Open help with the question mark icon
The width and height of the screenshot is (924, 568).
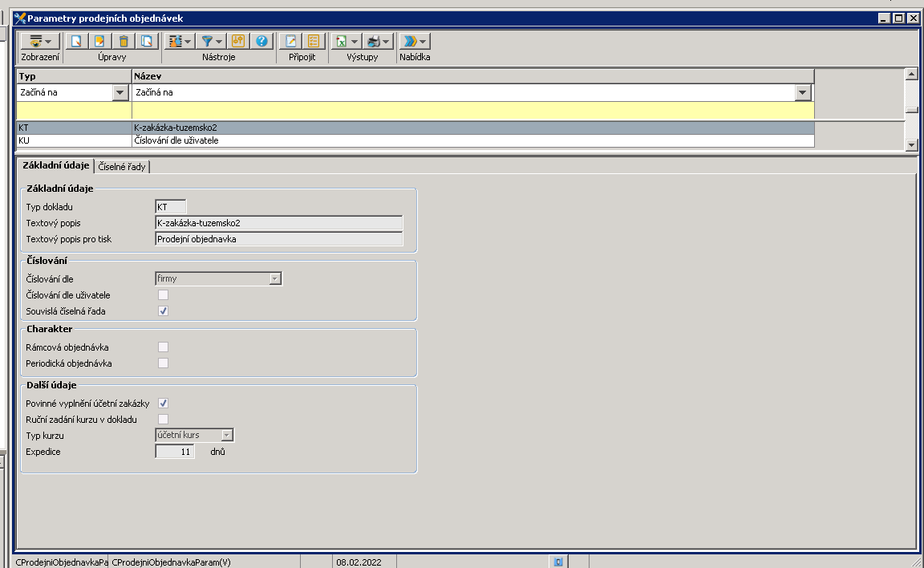coord(261,41)
